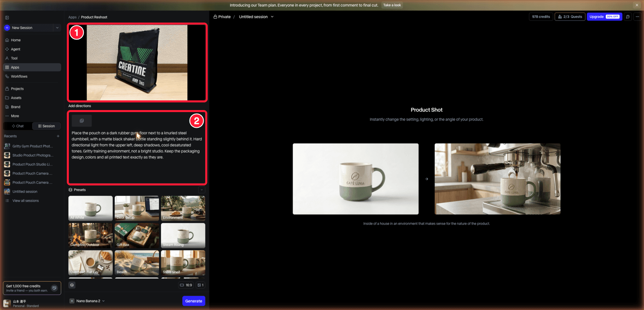Click the invite gift icon on free credits card
Screen dimensions: 644x310
54,288
